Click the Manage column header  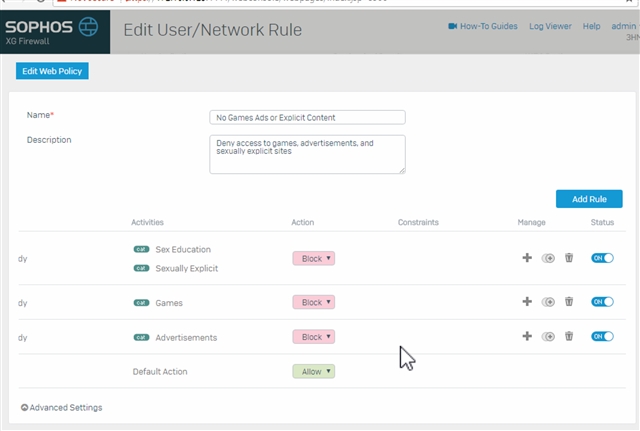531,222
